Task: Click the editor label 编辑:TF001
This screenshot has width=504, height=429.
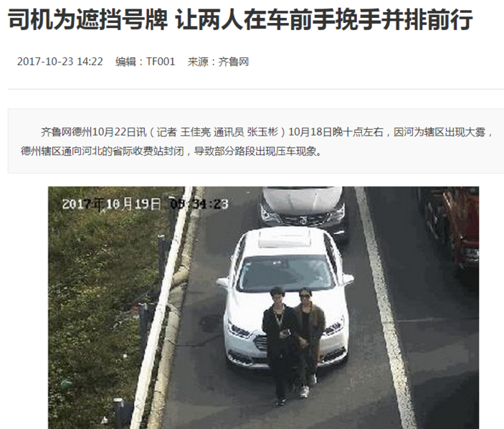Action: pos(146,62)
